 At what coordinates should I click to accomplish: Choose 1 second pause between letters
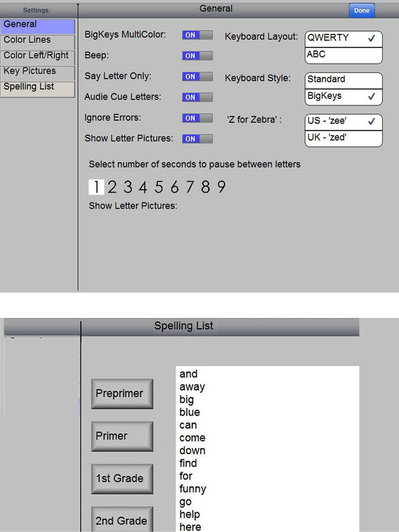click(96, 187)
